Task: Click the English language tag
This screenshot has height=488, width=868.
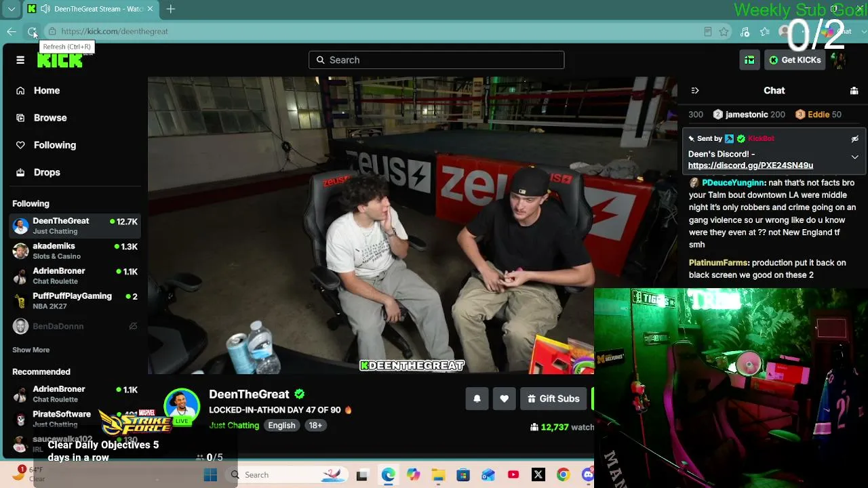Action: pos(281,425)
